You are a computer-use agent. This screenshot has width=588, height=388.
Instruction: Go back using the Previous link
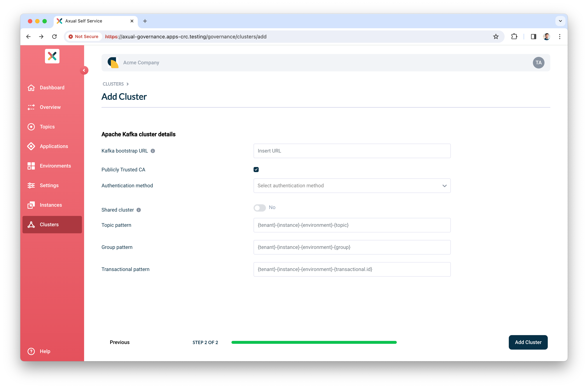[x=119, y=342]
